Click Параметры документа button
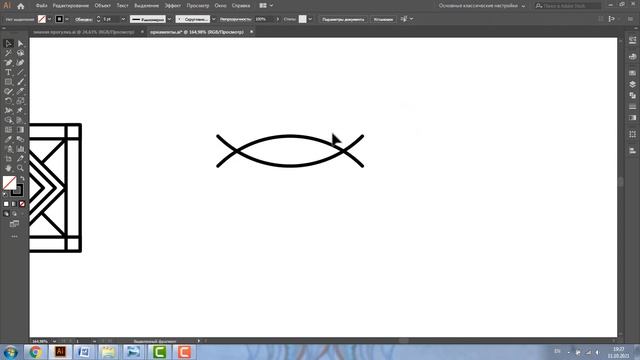 pos(343,19)
